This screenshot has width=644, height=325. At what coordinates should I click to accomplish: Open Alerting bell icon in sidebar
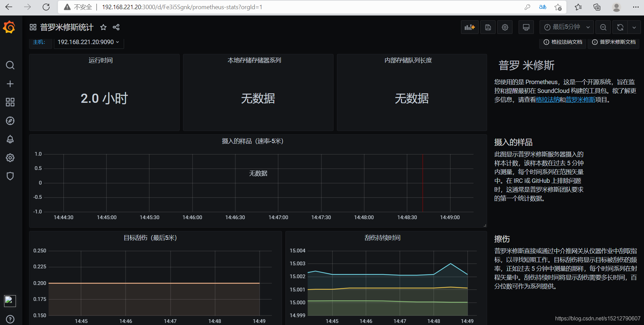[10, 139]
